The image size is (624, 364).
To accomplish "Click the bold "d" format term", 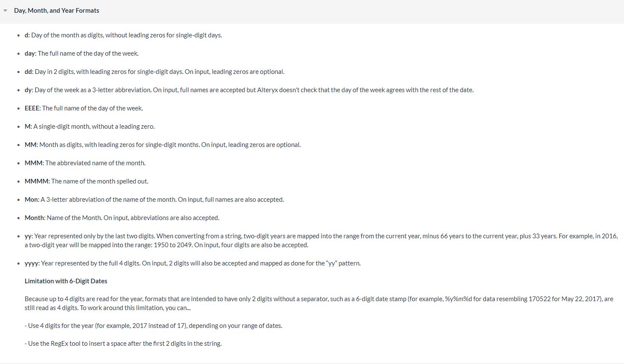I will 26,35.
